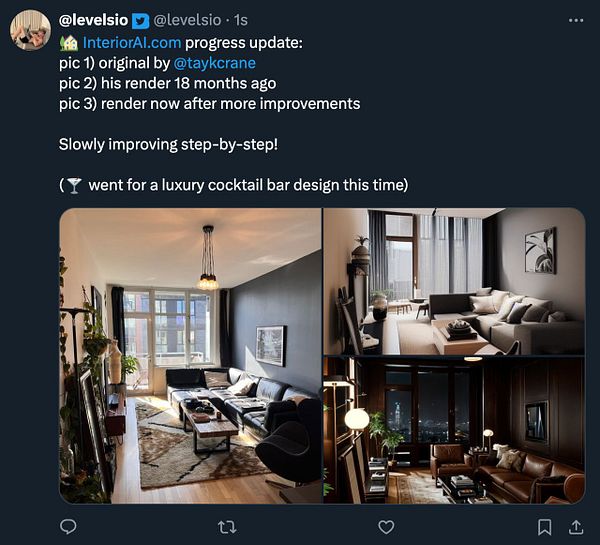This screenshot has width=600, height=545.
Task: Open the 1s timestamp of the tweet
Action: pos(241,20)
